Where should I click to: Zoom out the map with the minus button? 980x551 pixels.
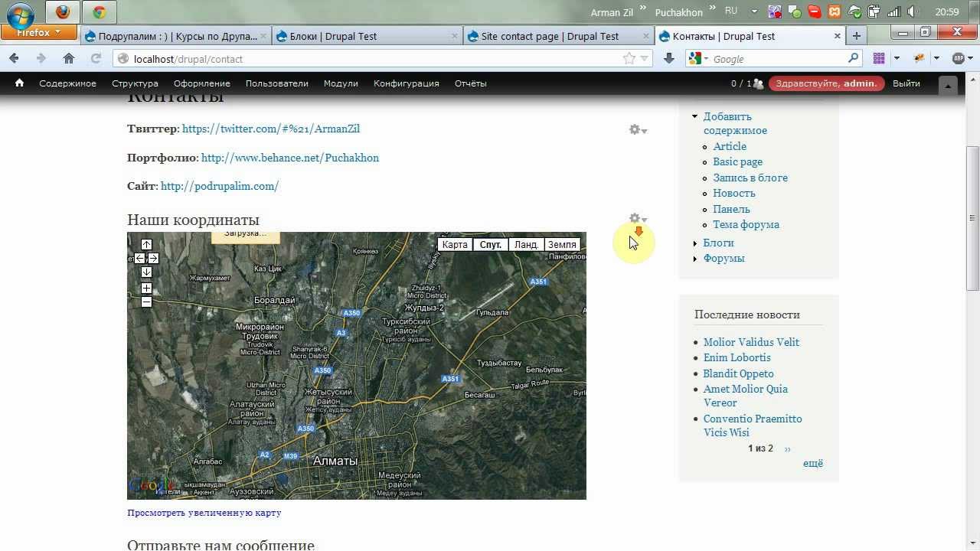pos(146,302)
